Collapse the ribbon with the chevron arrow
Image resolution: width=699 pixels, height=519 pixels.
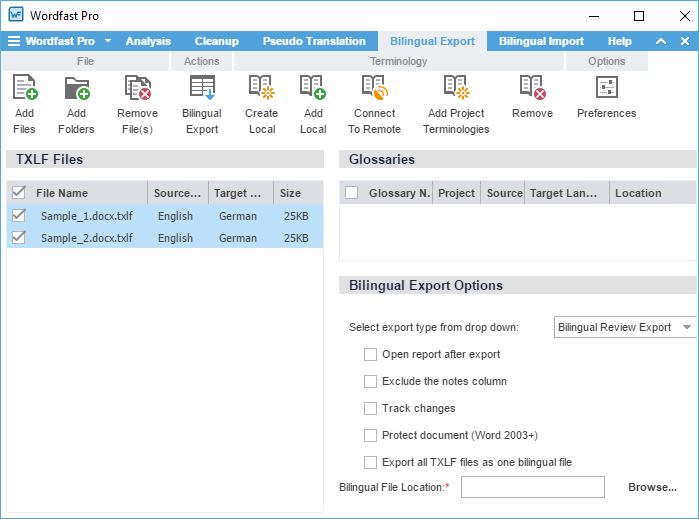tap(660, 42)
